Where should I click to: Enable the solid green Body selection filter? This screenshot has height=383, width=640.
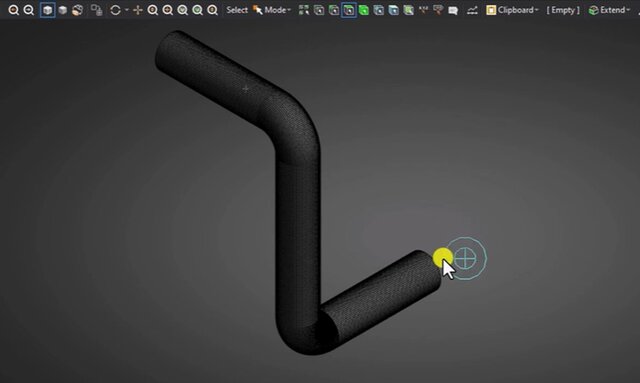click(364, 10)
